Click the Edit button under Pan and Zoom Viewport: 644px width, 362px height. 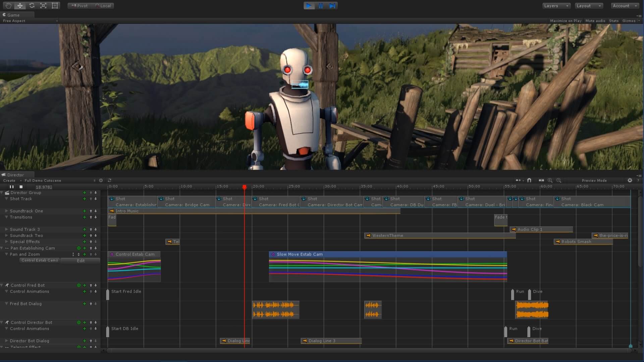click(x=80, y=261)
